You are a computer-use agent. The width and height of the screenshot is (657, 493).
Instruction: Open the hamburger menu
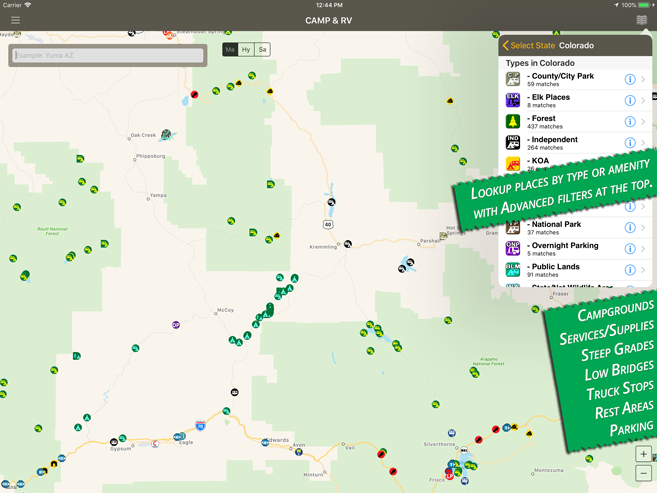[x=16, y=20]
